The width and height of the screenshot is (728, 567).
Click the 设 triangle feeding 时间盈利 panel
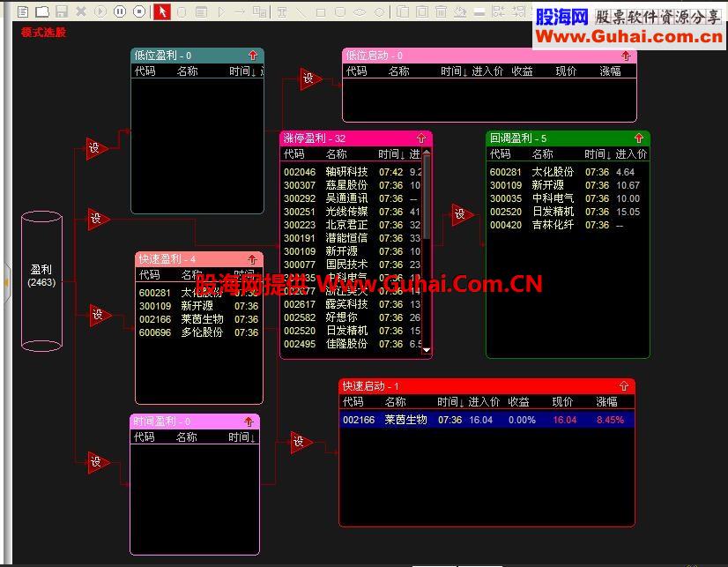99,463
